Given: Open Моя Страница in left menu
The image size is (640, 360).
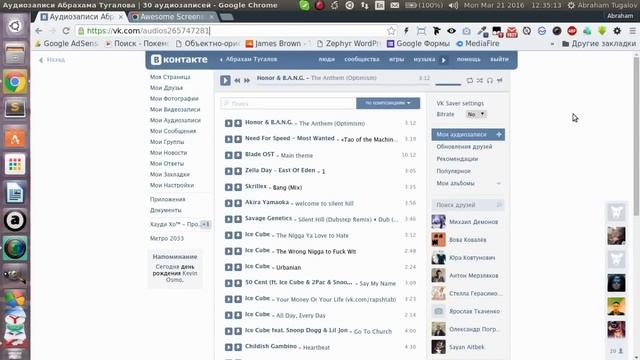Looking at the screenshot, I should (170, 77).
